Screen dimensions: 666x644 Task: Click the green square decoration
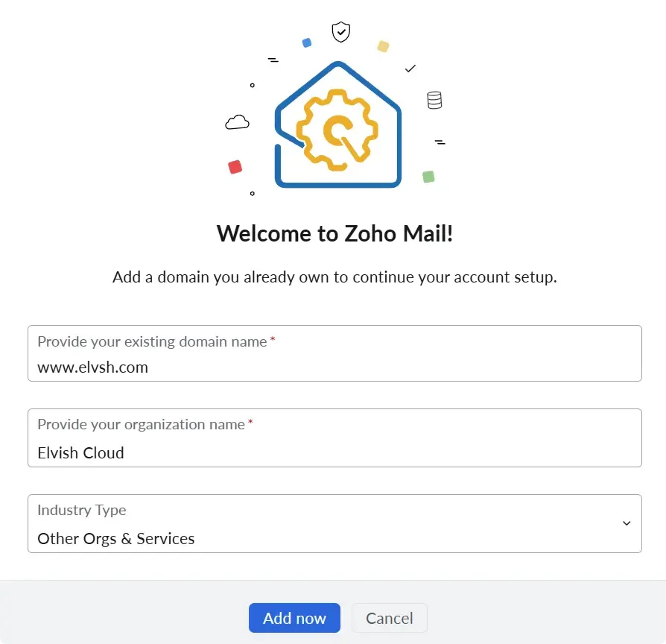tap(428, 177)
